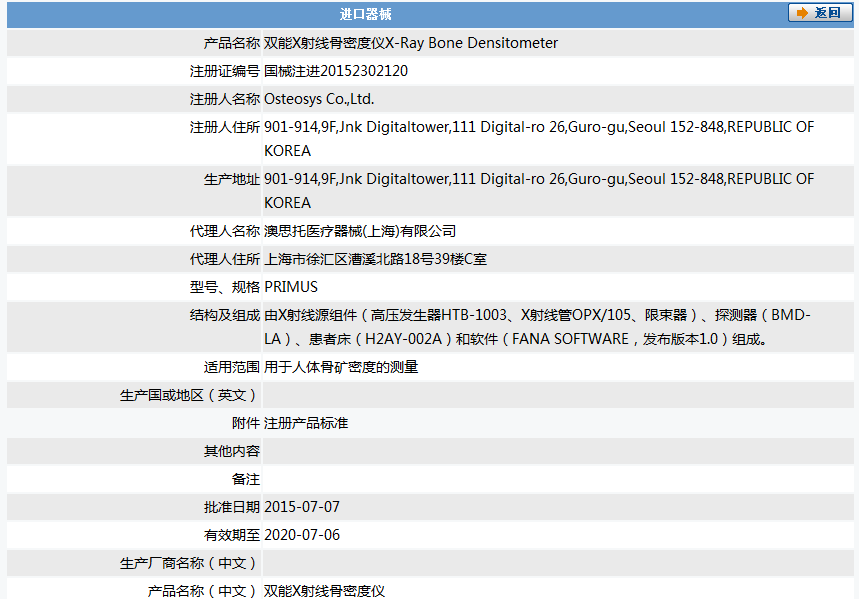The image size is (859, 599).
Task: Click the 产品名称 label
Action: [231, 43]
